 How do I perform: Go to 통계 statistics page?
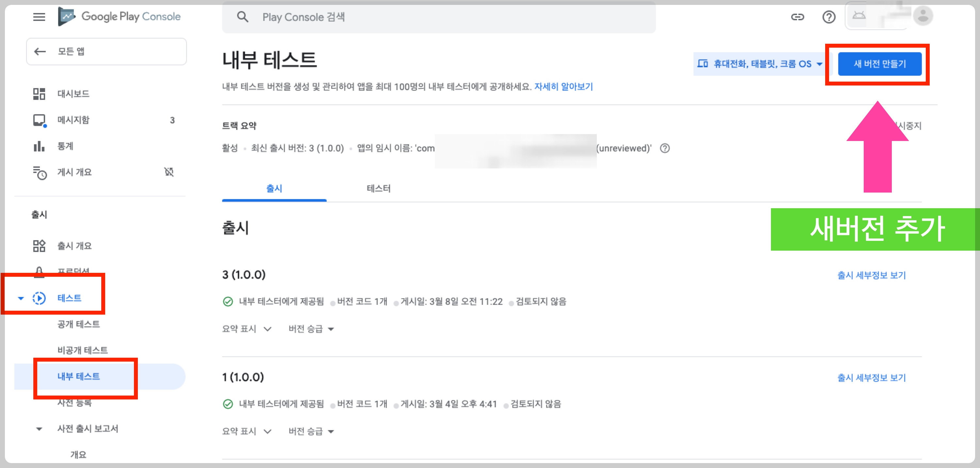point(65,146)
